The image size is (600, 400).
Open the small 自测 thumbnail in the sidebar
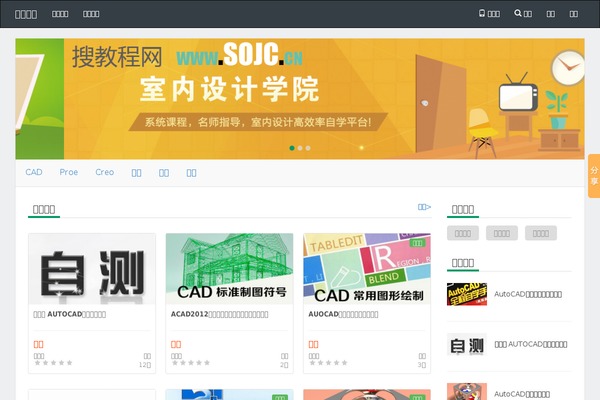(x=467, y=344)
